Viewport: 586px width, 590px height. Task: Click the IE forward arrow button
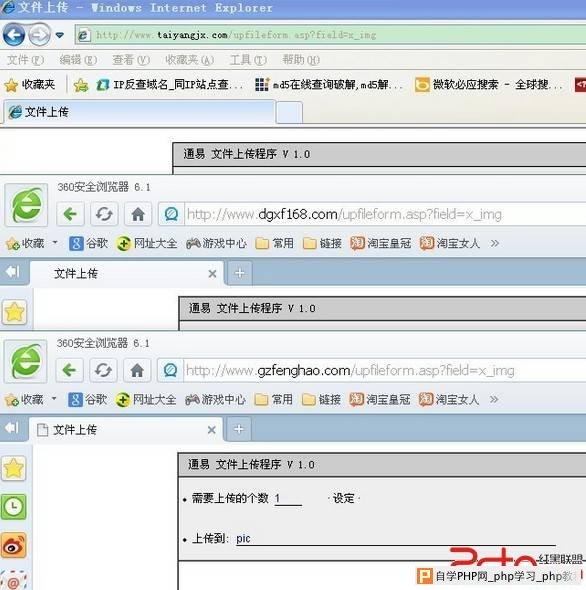pyautogui.click(x=39, y=35)
